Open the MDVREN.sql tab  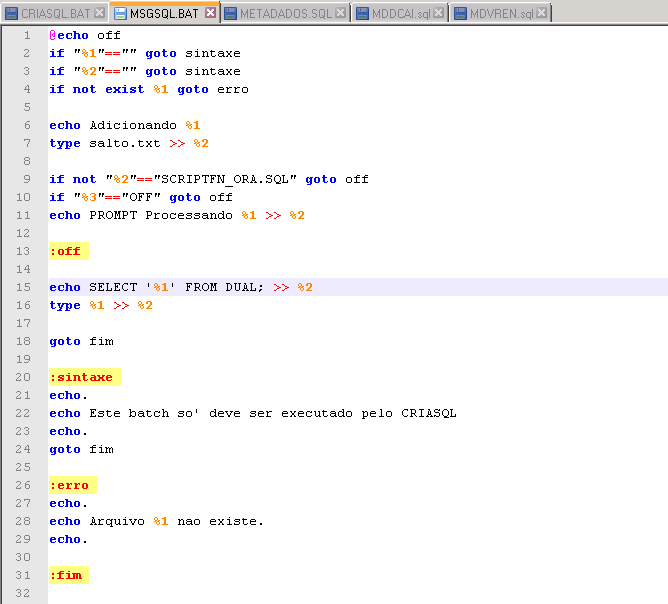point(501,13)
